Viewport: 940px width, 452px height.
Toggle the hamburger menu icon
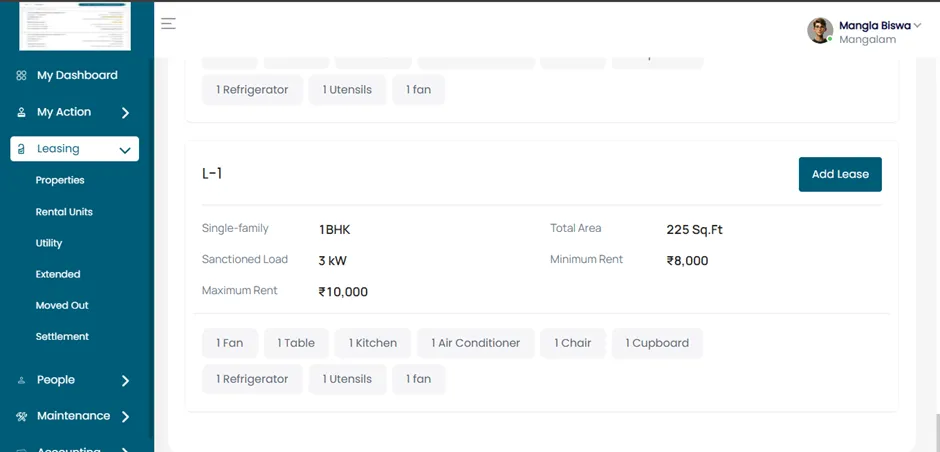pos(168,23)
